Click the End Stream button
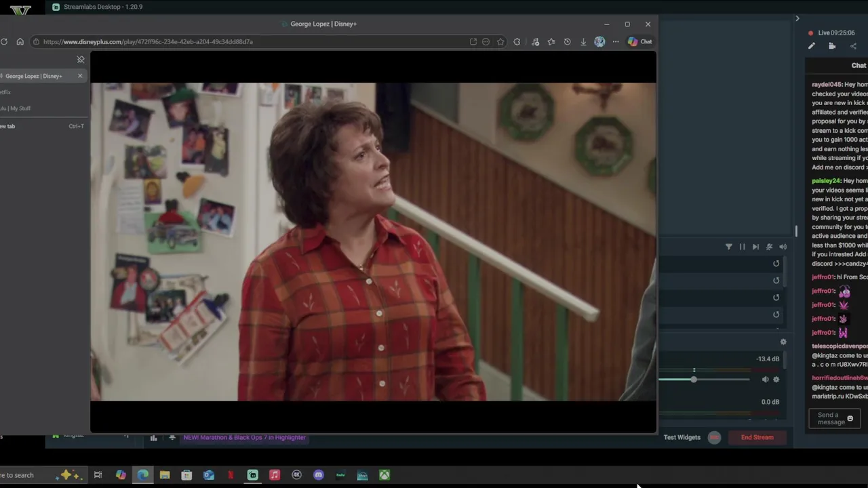Image resolution: width=868 pixels, height=488 pixels. 757,437
